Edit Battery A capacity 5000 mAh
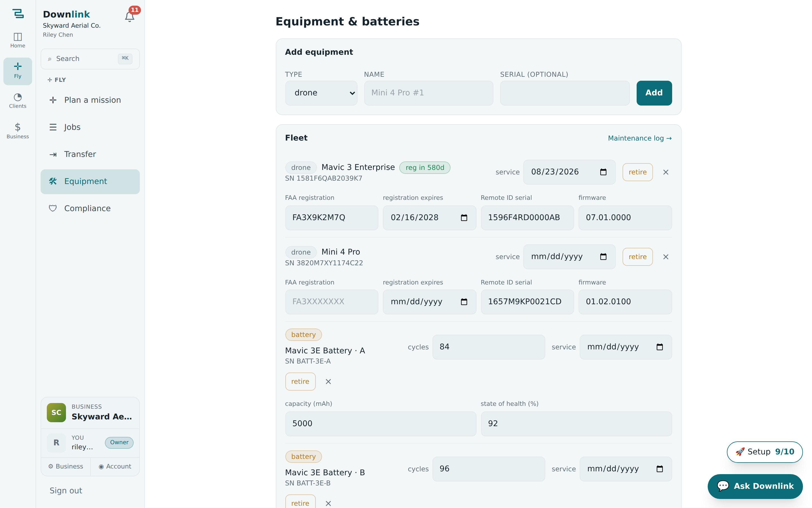Image resolution: width=812 pixels, height=508 pixels. coord(381,424)
